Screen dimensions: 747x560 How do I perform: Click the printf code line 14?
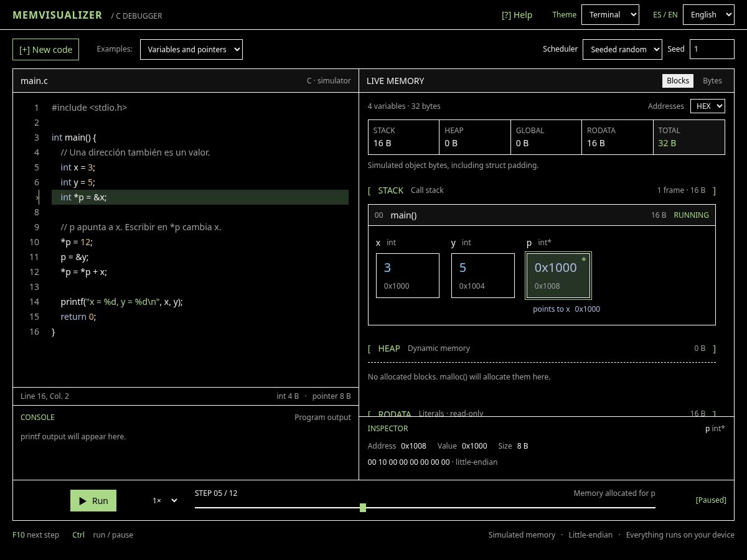[121, 302]
